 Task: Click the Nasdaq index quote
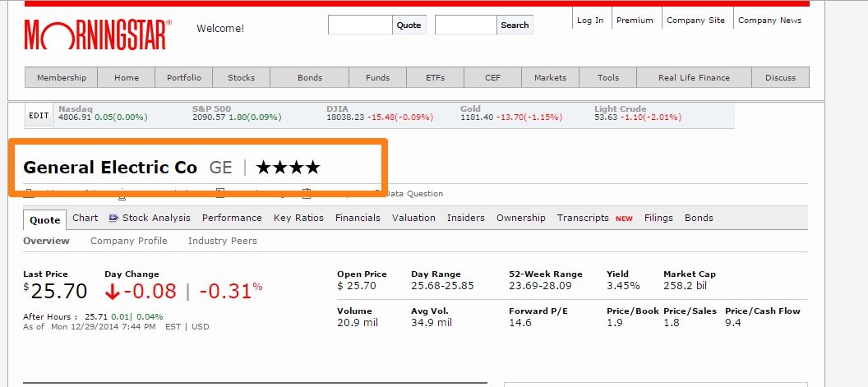pyautogui.click(x=103, y=113)
